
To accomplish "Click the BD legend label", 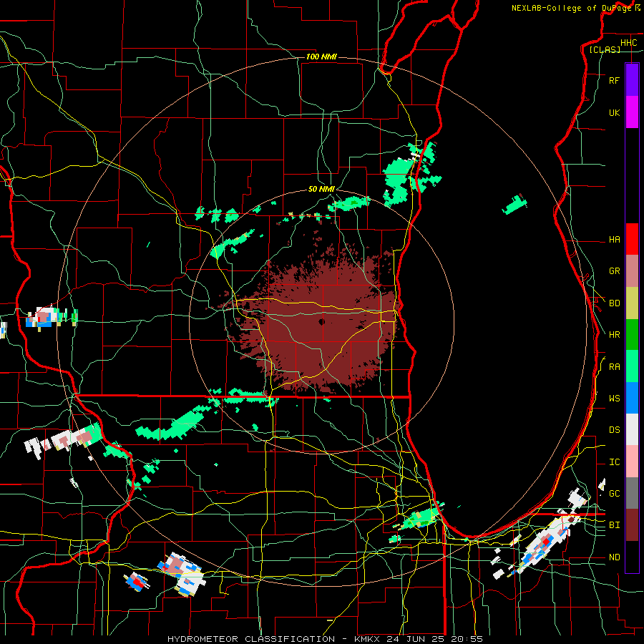I will coord(614,303).
